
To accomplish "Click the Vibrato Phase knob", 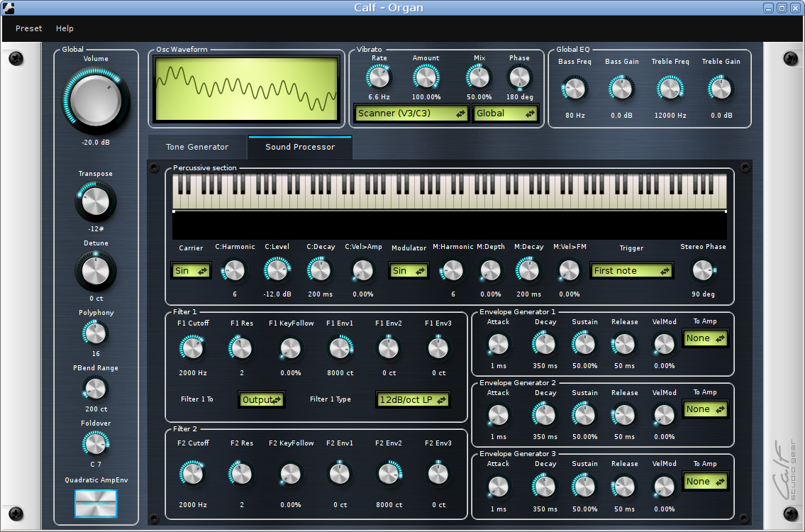I will coord(520,77).
